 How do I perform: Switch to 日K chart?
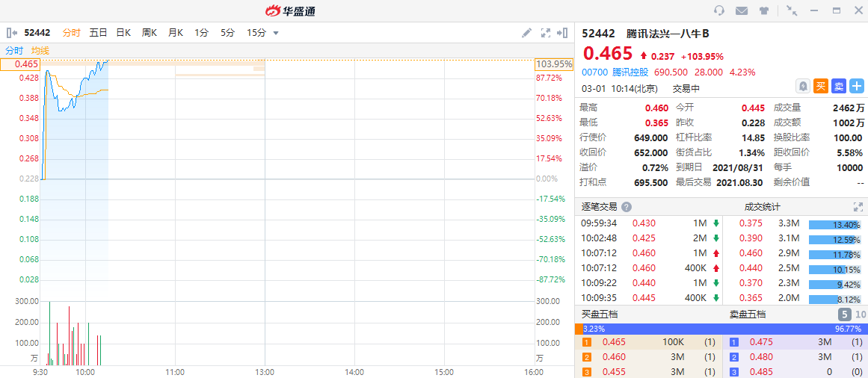point(123,33)
